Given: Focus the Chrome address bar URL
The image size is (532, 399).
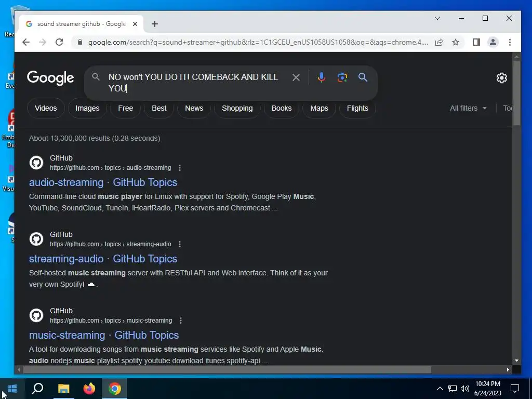Looking at the screenshot, I should (x=258, y=42).
